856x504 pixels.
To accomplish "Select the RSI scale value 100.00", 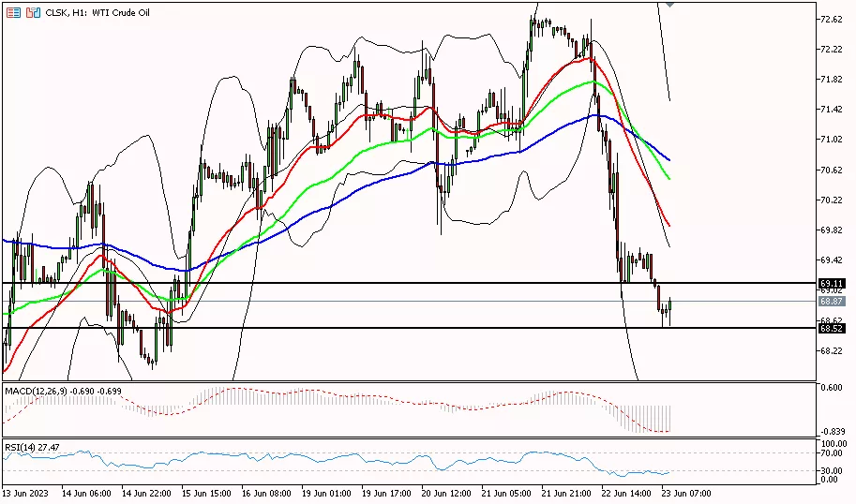I will 833,444.
